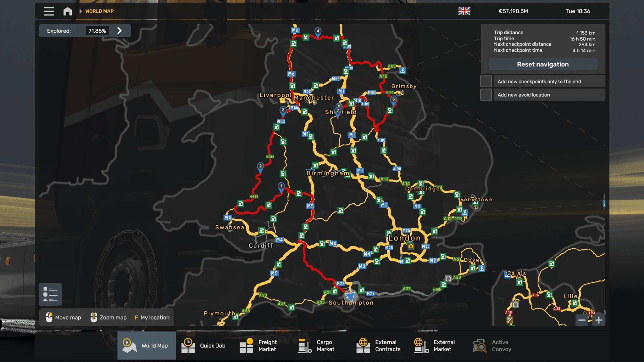The image size is (644, 362).
Task: Click route checkpoint marker number 2
Action: pos(260,166)
